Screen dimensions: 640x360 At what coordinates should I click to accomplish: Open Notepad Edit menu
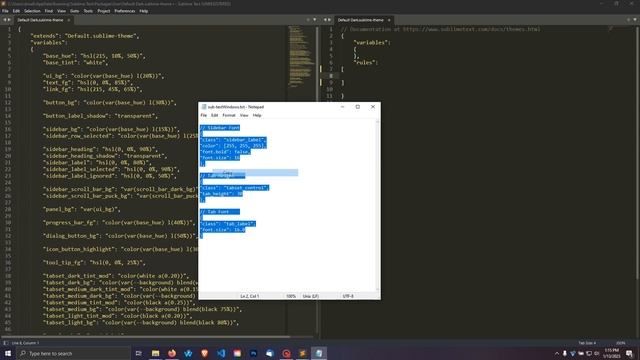click(x=214, y=116)
